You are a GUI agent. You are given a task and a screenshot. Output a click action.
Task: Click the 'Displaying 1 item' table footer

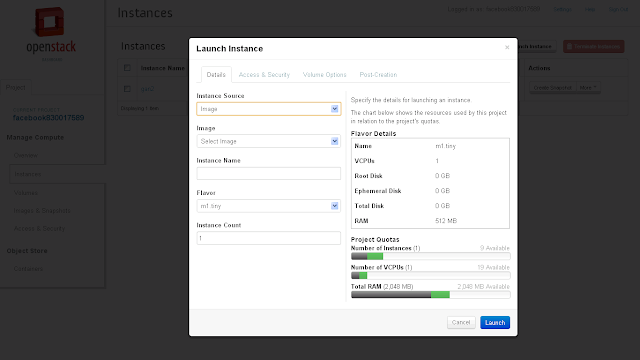click(140, 108)
